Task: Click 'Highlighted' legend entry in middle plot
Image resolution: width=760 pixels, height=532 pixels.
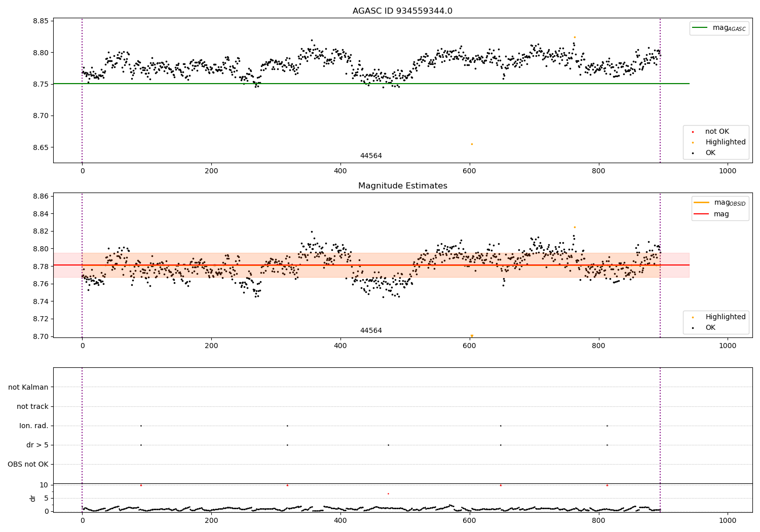Action: [726, 317]
